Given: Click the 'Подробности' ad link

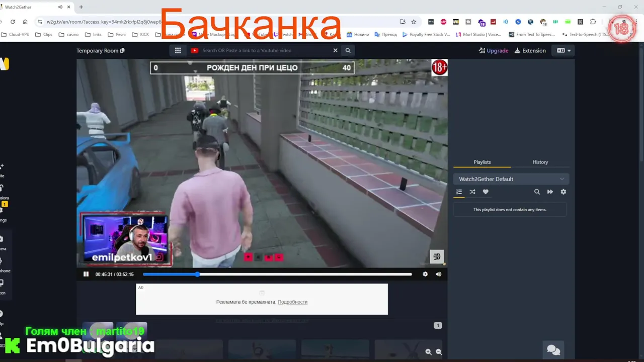Looking at the screenshot, I should point(292,302).
